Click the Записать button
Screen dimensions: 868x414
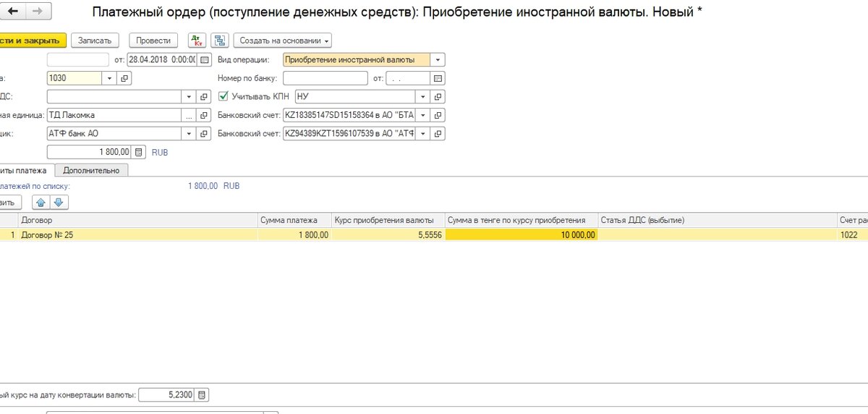click(95, 41)
